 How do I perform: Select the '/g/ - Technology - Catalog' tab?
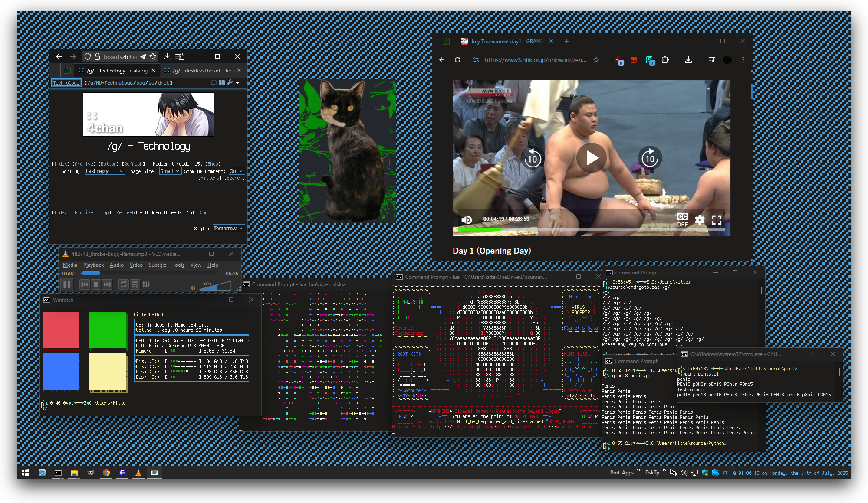click(x=116, y=70)
